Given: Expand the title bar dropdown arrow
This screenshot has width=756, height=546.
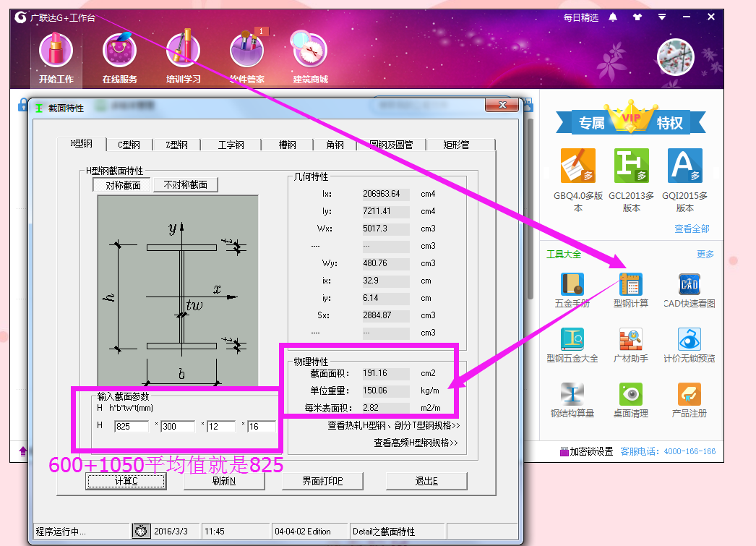Looking at the screenshot, I should pos(662,17).
